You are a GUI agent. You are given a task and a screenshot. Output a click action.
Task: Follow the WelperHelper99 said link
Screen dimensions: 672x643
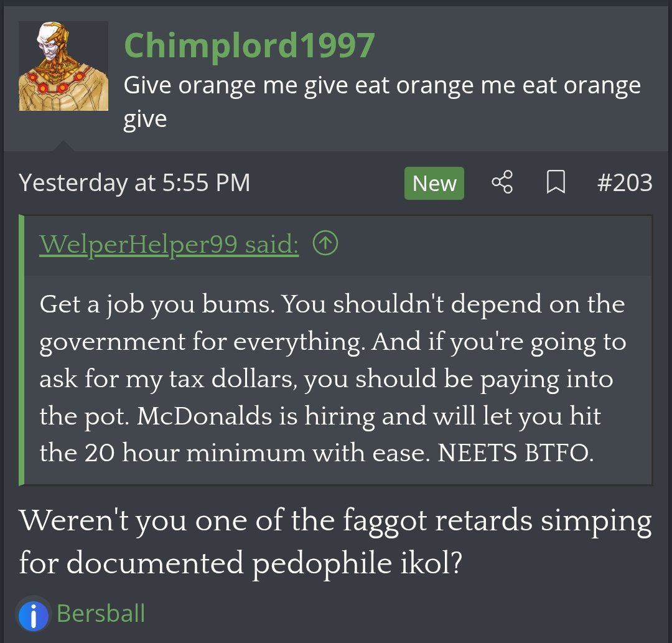pos(169,245)
